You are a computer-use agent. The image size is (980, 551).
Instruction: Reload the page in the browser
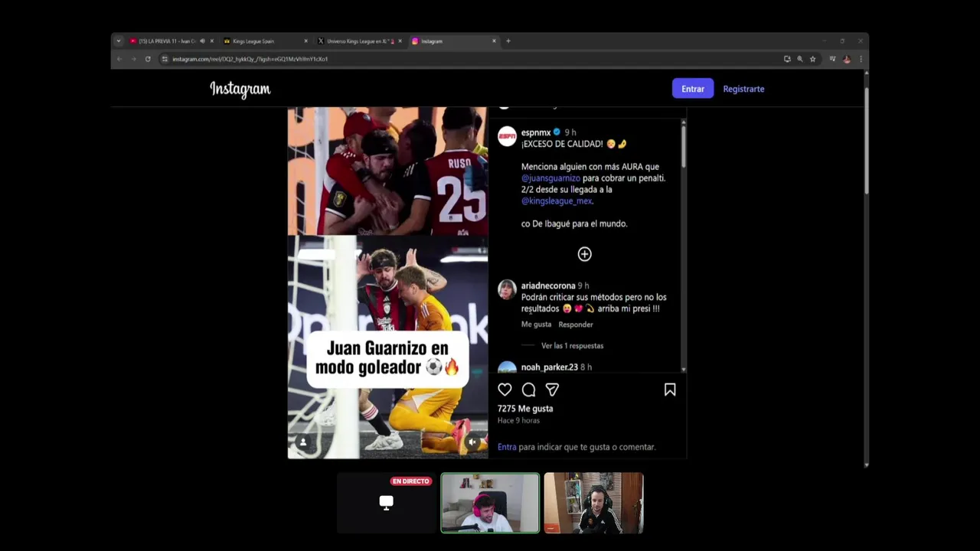coord(148,59)
